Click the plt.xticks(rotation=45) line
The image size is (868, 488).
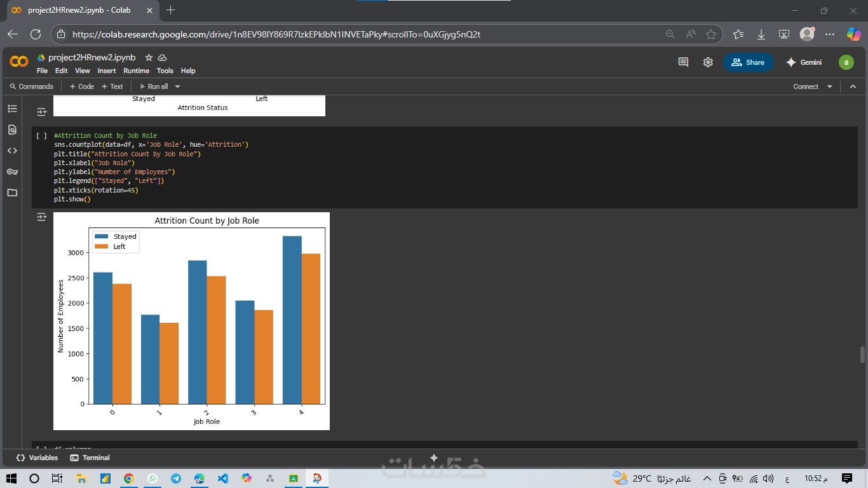pos(96,190)
